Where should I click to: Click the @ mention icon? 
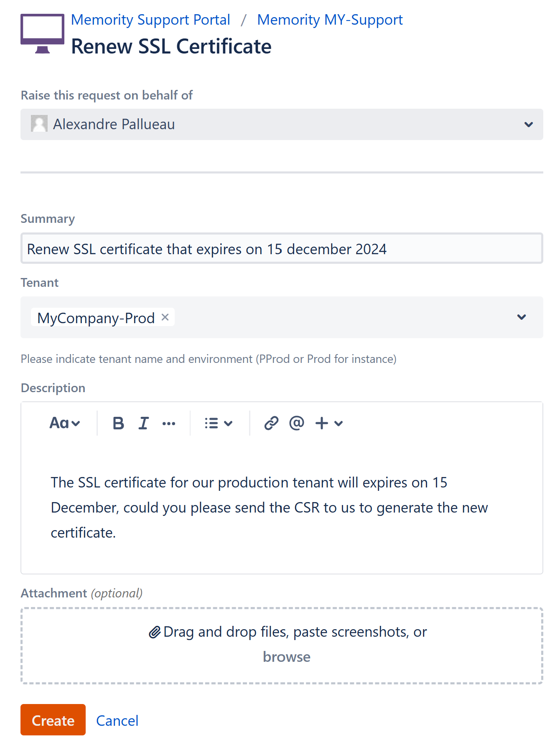point(297,423)
